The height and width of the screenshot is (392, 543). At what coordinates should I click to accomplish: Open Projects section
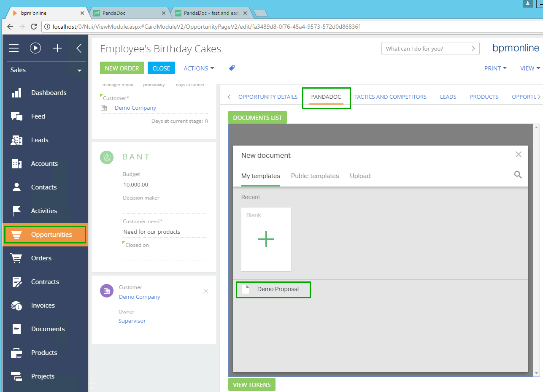coord(45,376)
